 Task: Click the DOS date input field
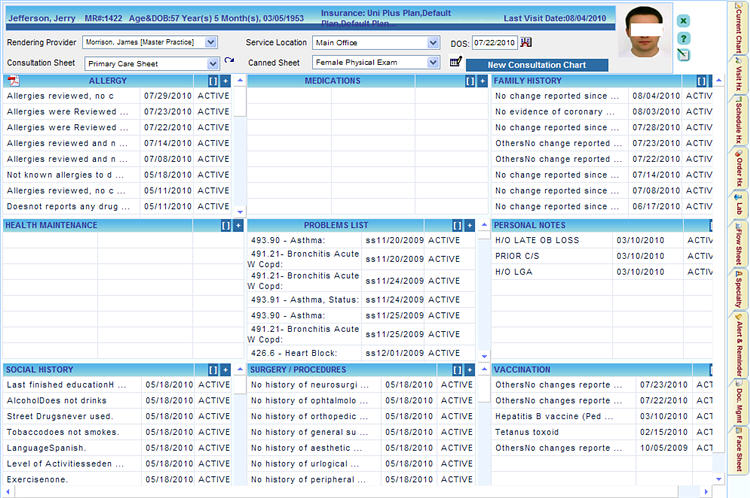coord(494,43)
